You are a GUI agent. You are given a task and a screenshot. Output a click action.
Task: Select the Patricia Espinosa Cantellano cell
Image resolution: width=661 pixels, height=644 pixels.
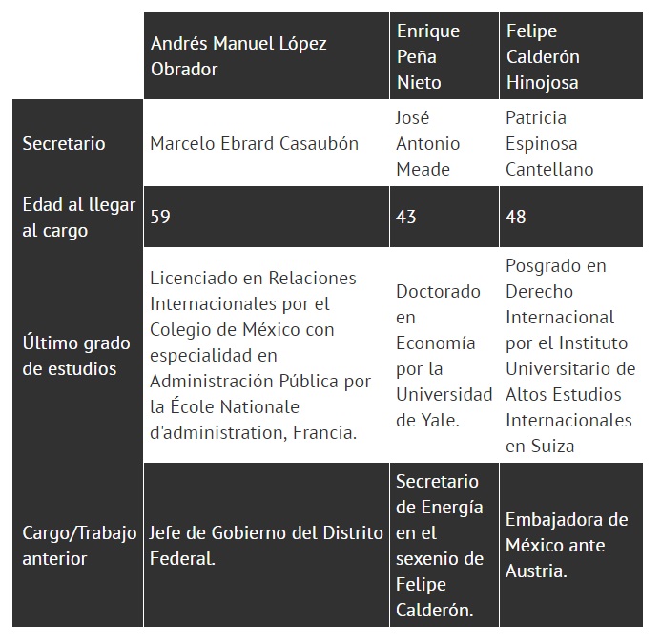571,143
